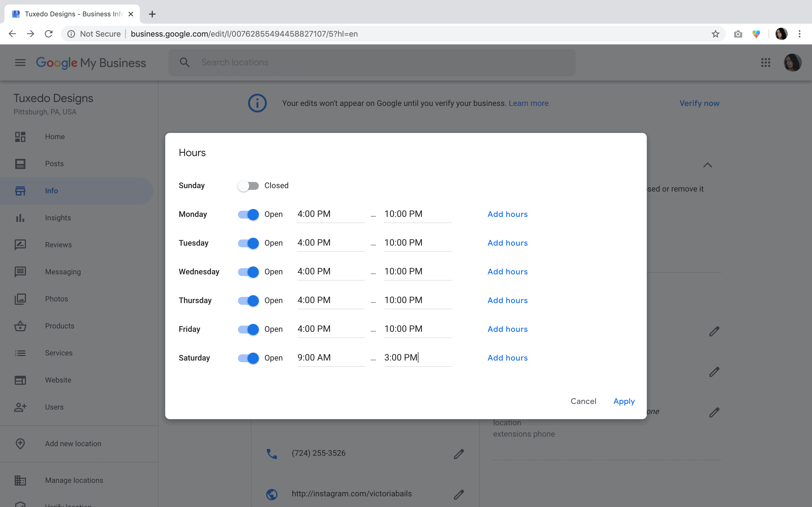Screen dimensions: 812x507
Task: Collapse section with the up chevron
Action: point(707,165)
